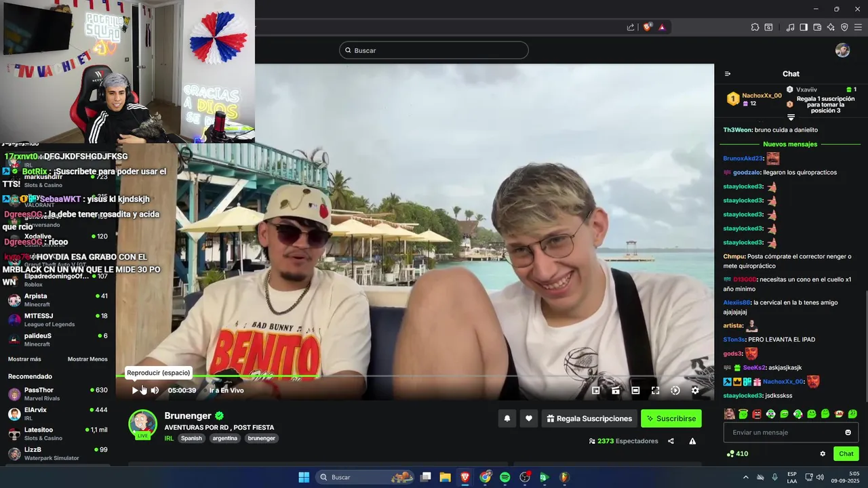
Task: Select the argentina tag
Action: point(224,439)
